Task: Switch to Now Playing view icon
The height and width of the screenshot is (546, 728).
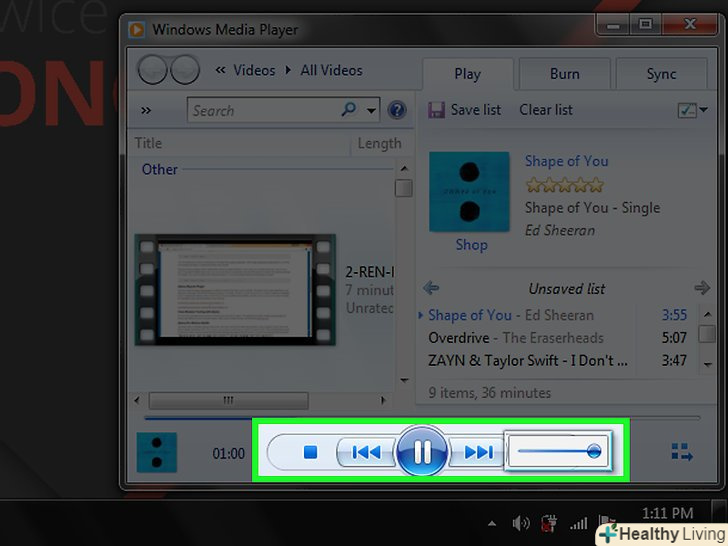Action: [683, 453]
